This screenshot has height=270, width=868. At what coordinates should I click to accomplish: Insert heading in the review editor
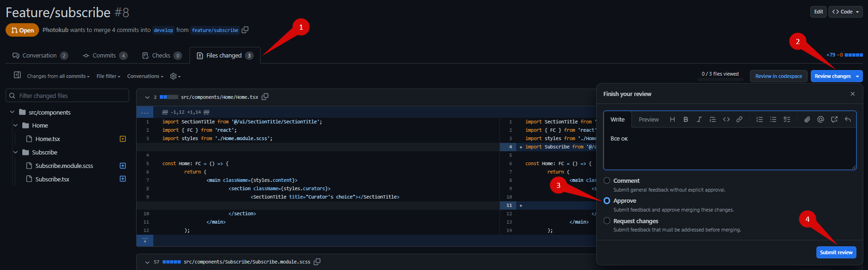coord(672,119)
